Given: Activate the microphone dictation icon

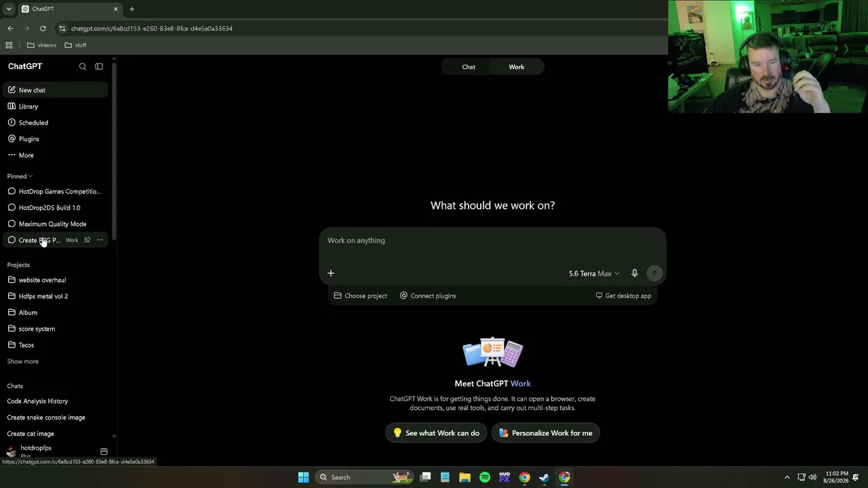Looking at the screenshot, I should (x=635, y=273).
